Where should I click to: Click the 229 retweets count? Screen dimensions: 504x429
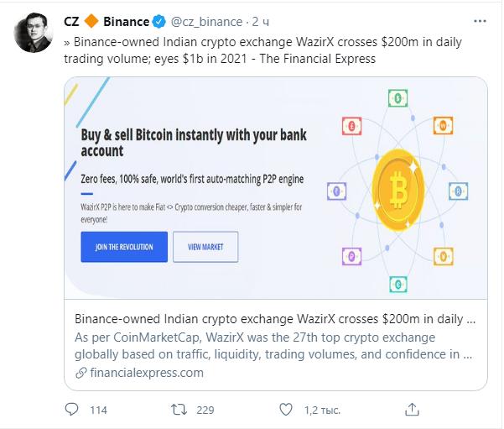205,410
